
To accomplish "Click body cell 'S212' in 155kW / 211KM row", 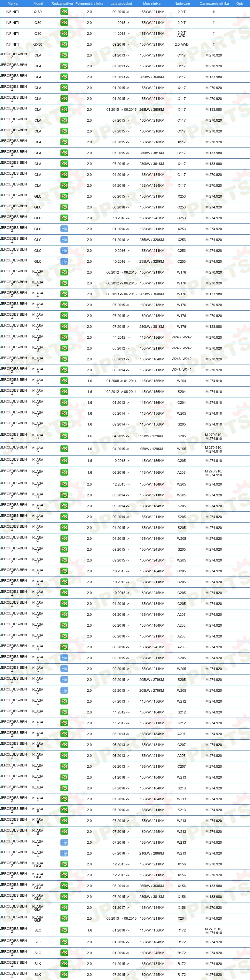I will [182, 723].
